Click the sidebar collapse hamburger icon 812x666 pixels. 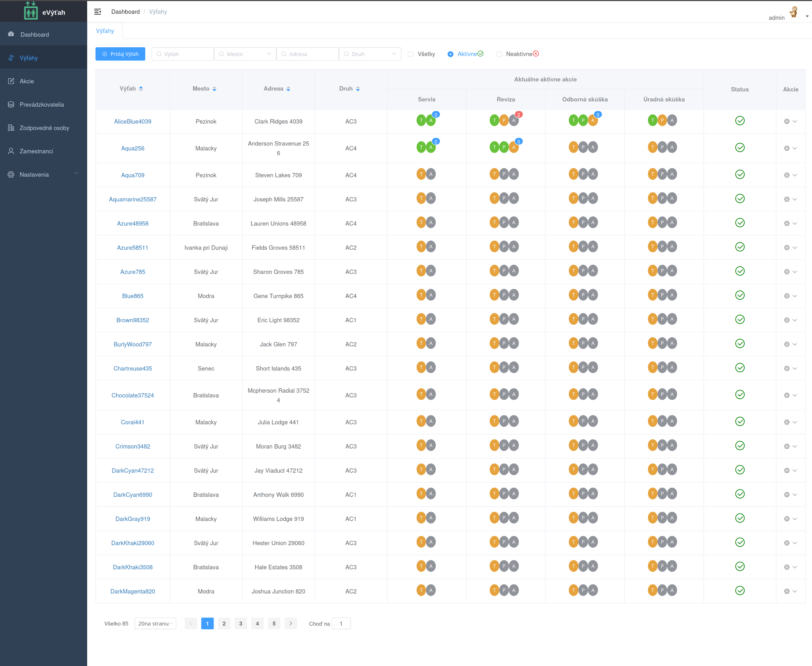coord(98,11)
